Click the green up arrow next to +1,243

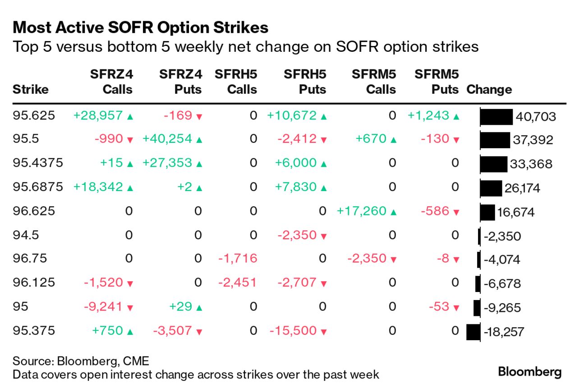[x=456, y=116]
